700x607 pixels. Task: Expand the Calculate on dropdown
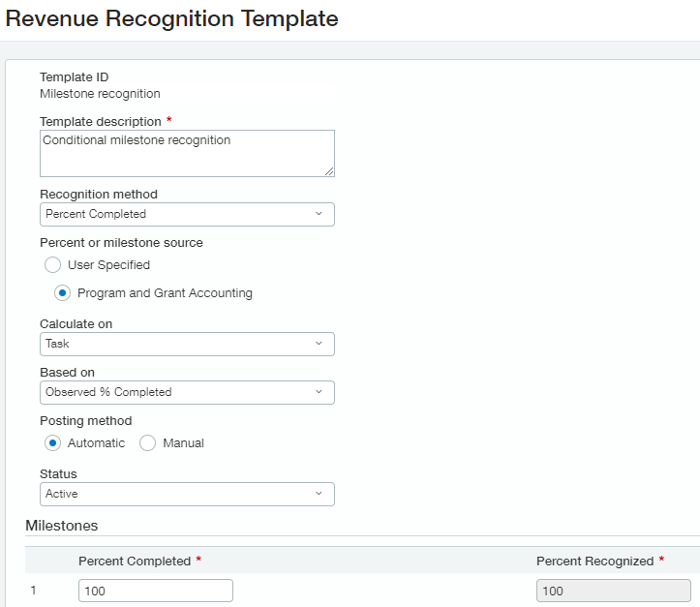(187, 344)
